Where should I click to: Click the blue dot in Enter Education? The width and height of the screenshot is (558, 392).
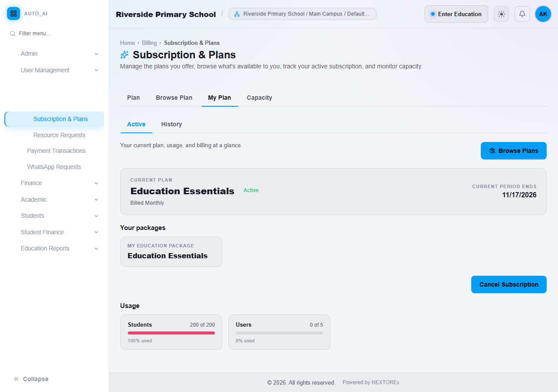point(433,14)
